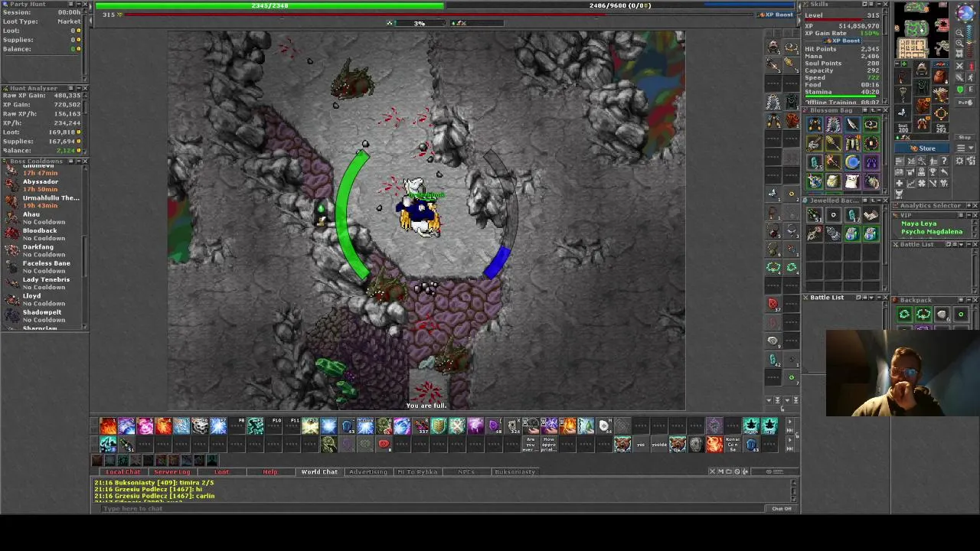
Task: Click the minimap zoom out icon
Action: coord(959,33)
